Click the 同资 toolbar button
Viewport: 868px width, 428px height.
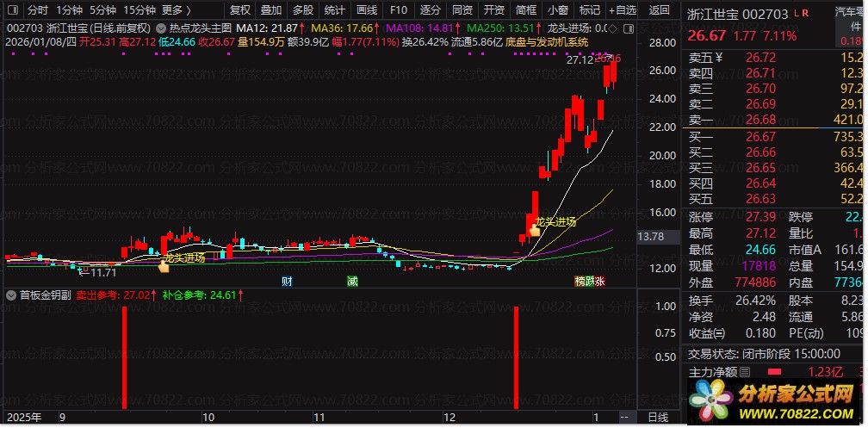(462, 10)
